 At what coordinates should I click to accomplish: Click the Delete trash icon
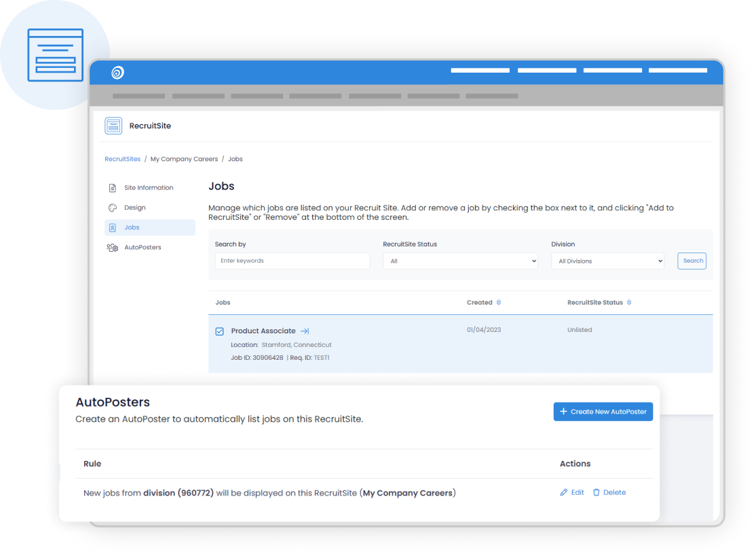(x=596, y=492)
